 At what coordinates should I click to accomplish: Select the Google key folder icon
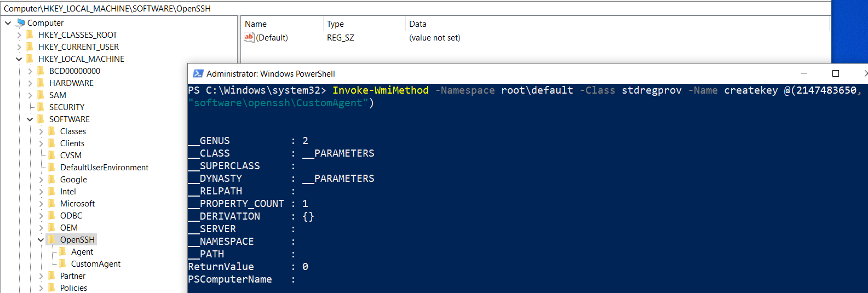(x=51, y=179)
